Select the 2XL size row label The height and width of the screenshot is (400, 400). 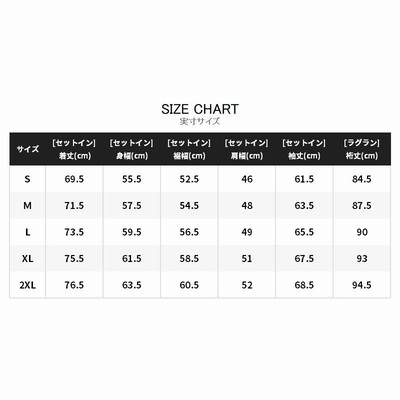(x=28, y=285)
